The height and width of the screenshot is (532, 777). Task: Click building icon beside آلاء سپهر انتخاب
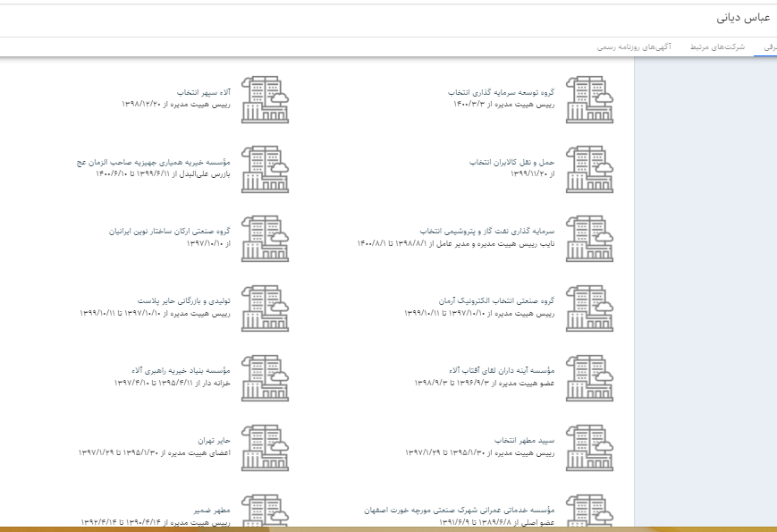(x=266, y=99)
